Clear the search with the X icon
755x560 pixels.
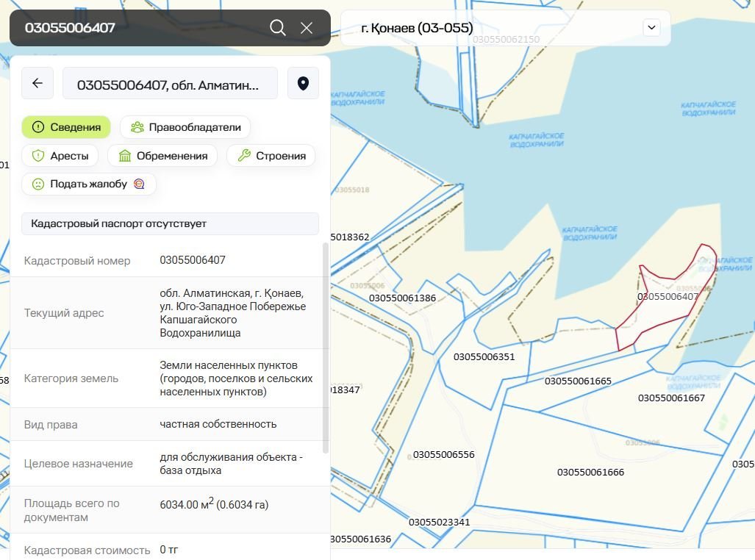click(307, 28)
